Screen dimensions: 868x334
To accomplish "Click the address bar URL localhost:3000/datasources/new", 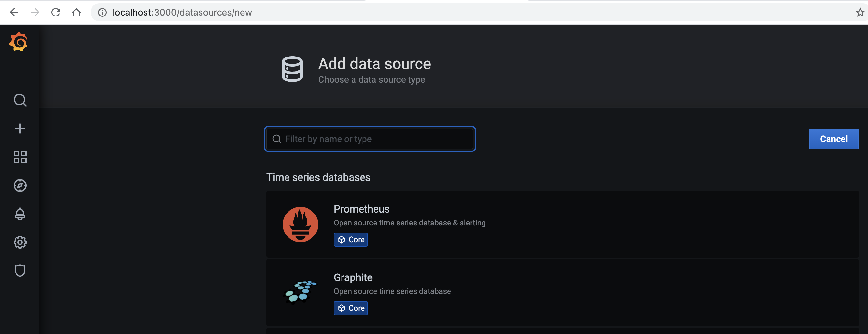I will tap(182, 13).
